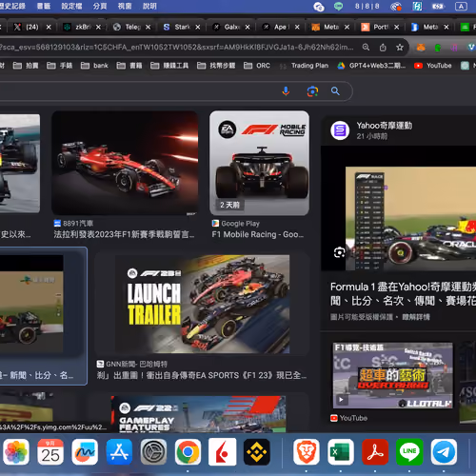Image resolution: width=476 pixels, height=476 pixels.
Task: Open F1 23 Launch Trailer image result
Action: 202,304
